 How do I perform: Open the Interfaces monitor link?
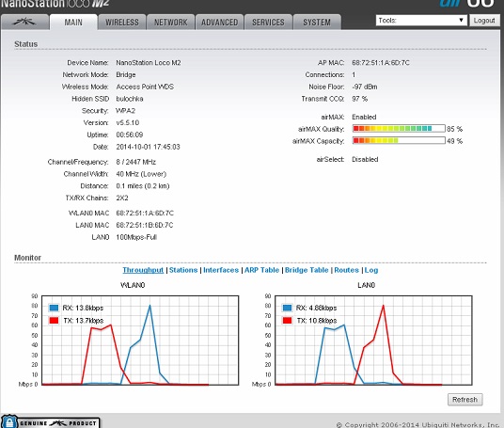click(x=221, y=270)
